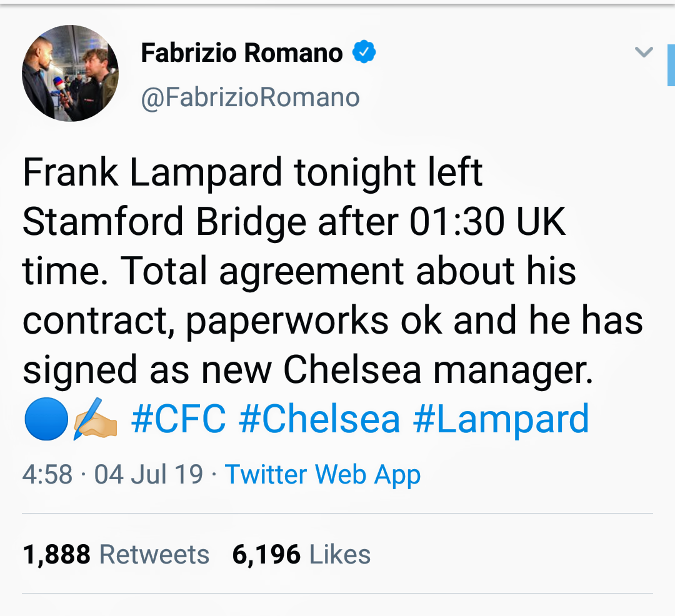The width and height of the screenshot is (675, 616).
Task: View the 6,196 Likes list
Action: click(x=301, y=554)
